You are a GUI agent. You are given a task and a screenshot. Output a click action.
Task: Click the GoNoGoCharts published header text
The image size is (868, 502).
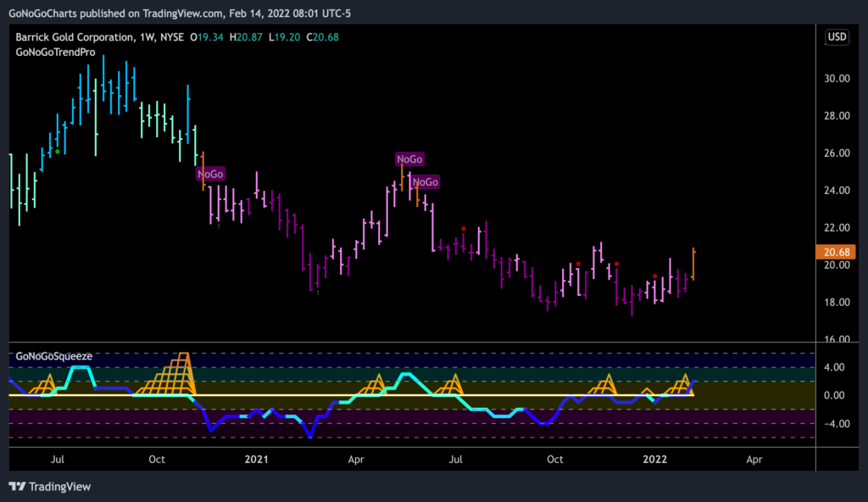pyautogui.click(x=180, y=14)
